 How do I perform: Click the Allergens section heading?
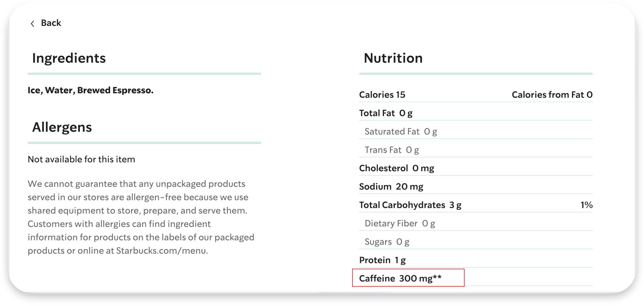point(62,127)
